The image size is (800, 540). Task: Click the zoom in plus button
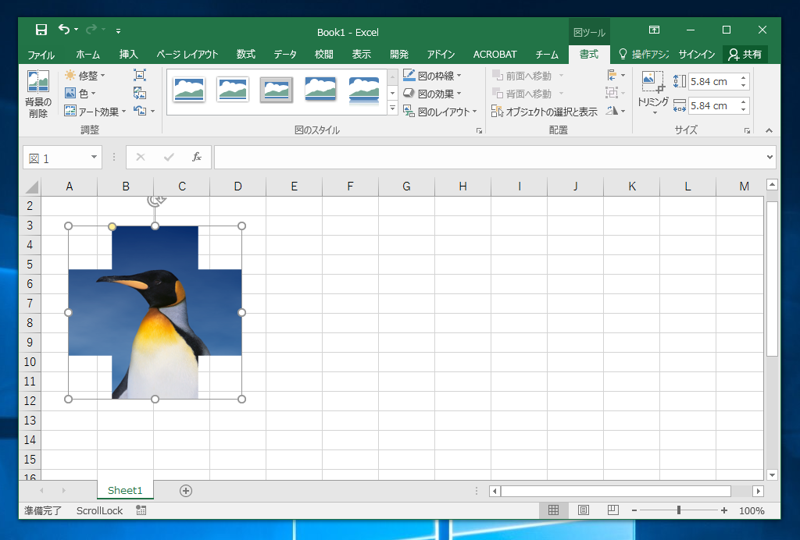723,510
